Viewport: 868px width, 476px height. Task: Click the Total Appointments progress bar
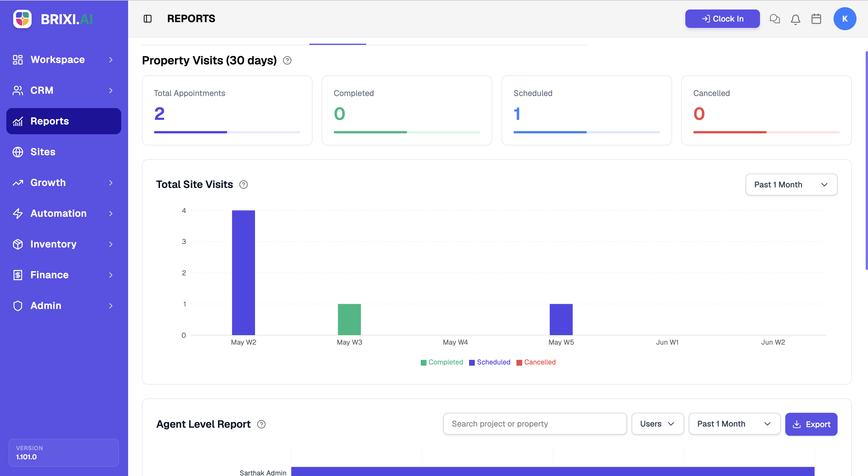[x=227, y=132]
